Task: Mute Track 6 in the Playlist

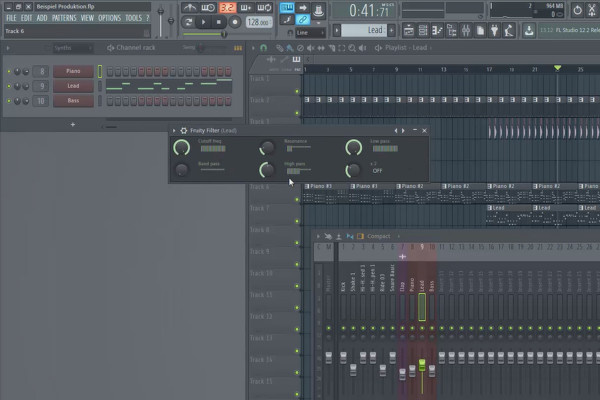Action: point(297,199)
